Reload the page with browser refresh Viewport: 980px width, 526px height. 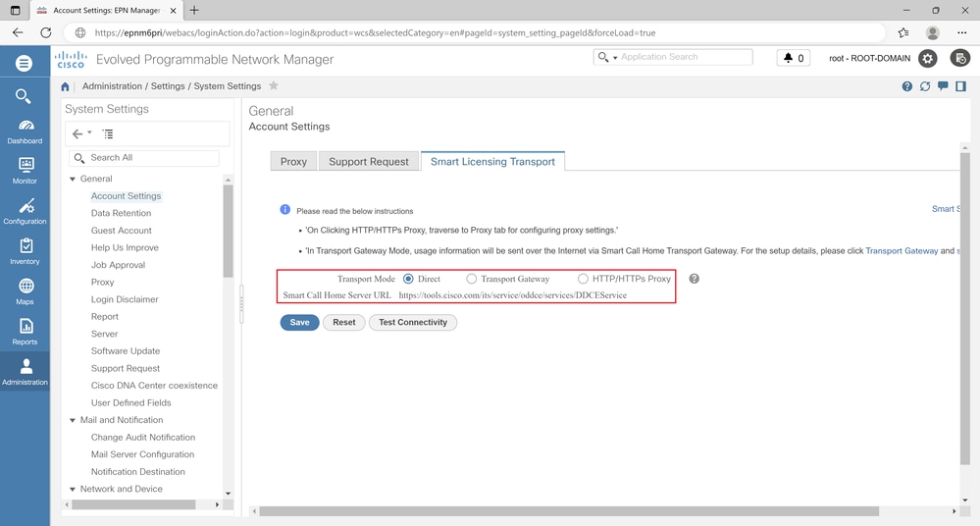point(46,32)
